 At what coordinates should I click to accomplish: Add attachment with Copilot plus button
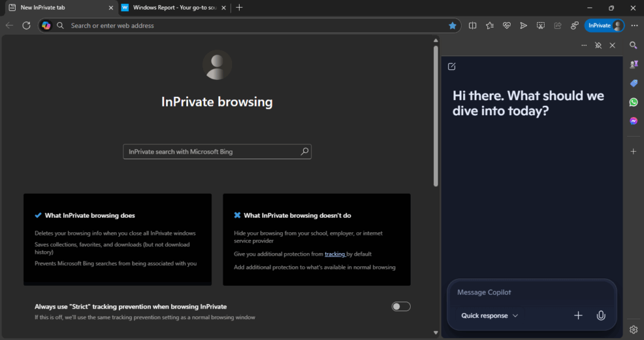coord(578,315)
